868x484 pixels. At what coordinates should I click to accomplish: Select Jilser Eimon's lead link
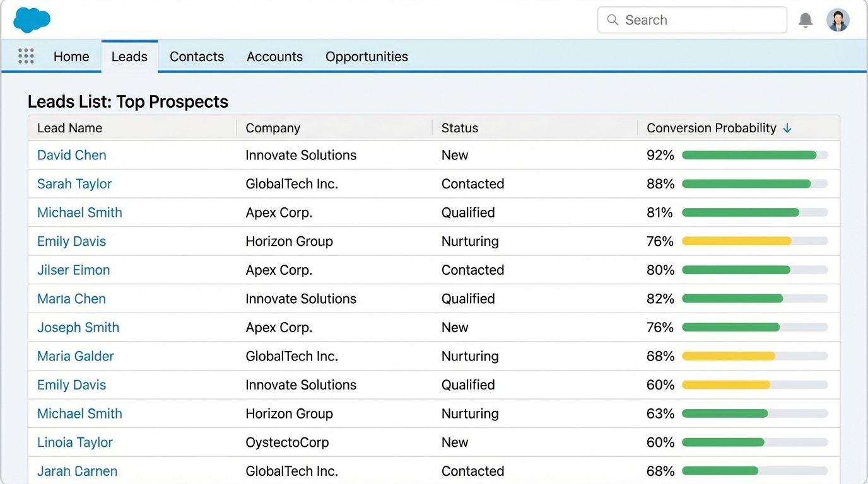pos(73,270)
